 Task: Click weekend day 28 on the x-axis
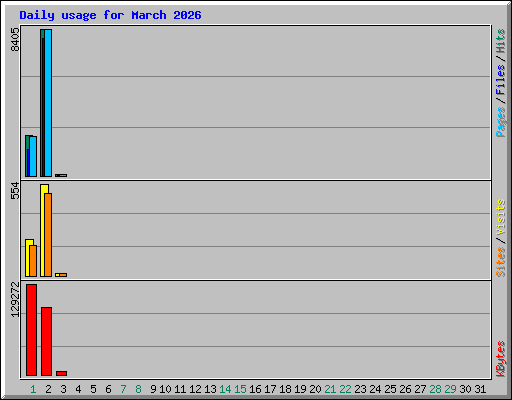[x=435, y=389]
